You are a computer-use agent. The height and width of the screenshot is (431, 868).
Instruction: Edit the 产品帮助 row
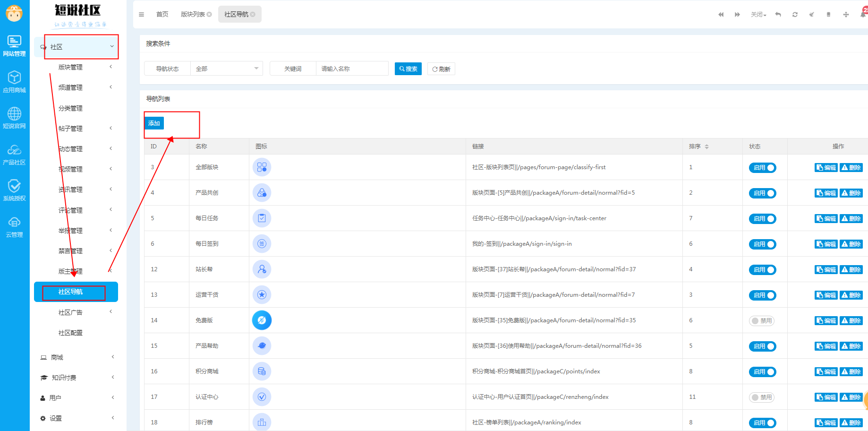(x=826, y=346)
